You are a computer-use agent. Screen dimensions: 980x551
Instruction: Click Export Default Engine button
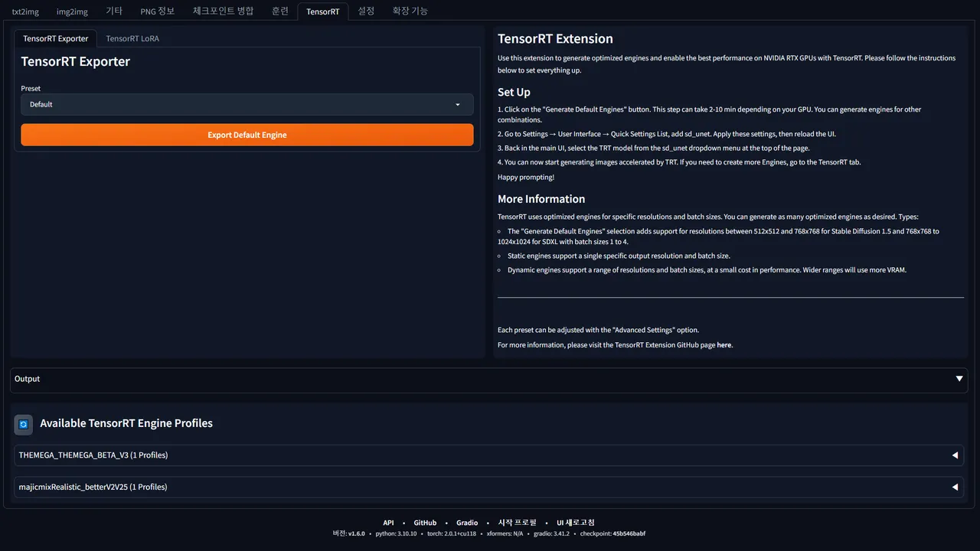tap(247, 135)
